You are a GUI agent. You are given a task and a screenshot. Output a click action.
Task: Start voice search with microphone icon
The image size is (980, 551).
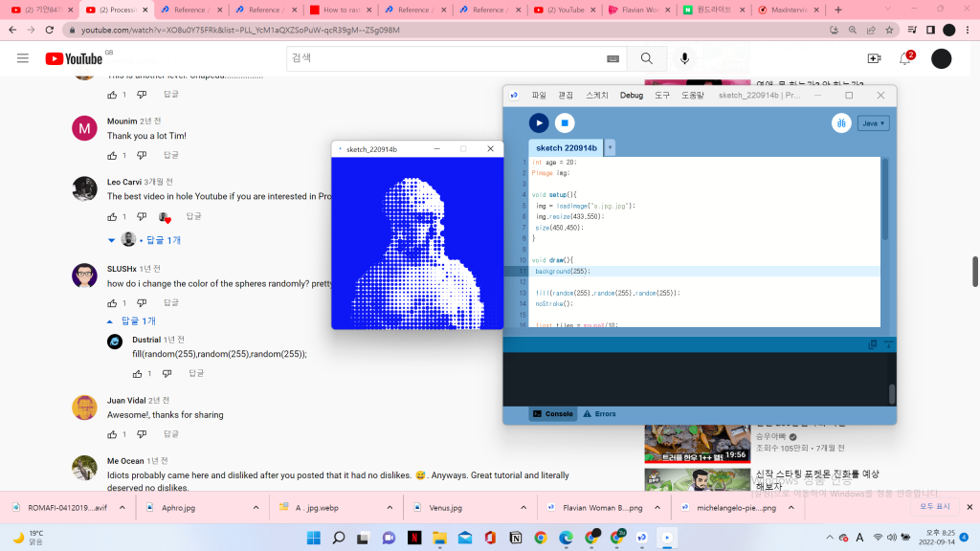(685, 58)
